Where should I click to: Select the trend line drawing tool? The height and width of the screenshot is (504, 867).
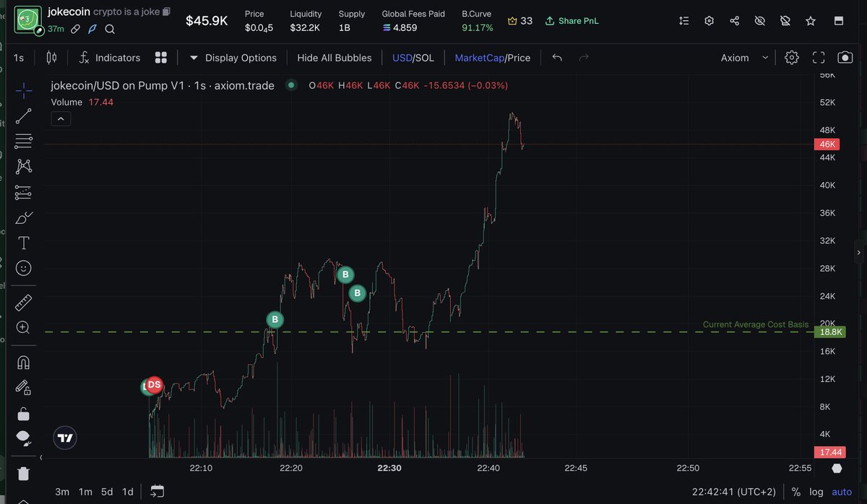click(x=23, y=115)
